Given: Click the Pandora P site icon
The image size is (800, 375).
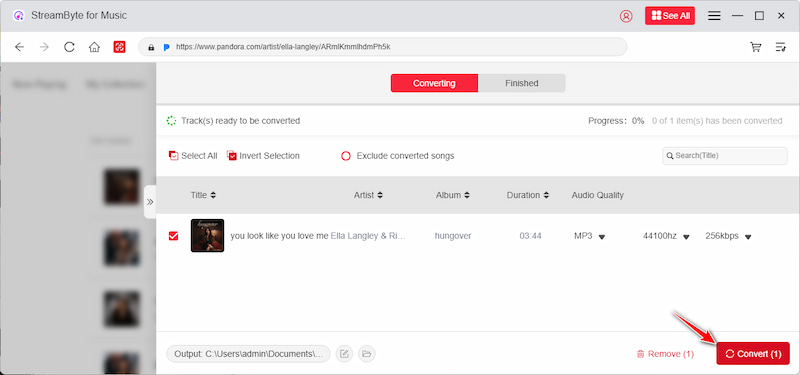Looking at the screenshot, I should point(166,47).
